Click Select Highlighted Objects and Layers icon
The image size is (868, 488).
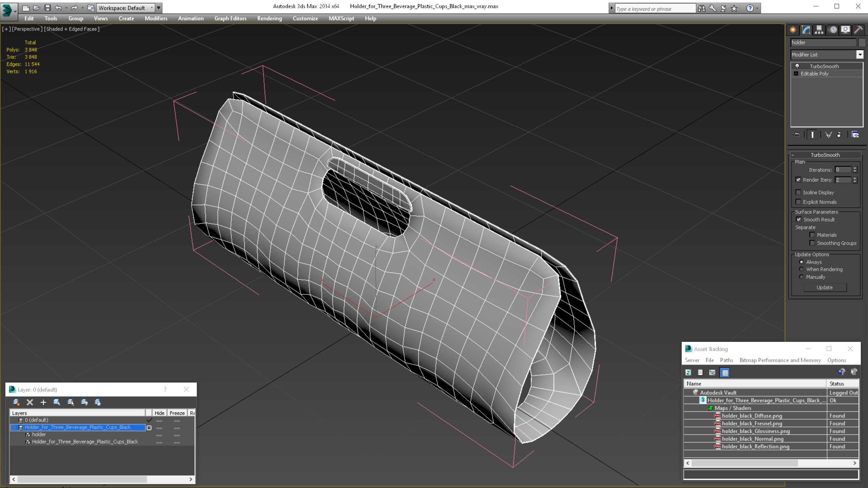[57, 402]
